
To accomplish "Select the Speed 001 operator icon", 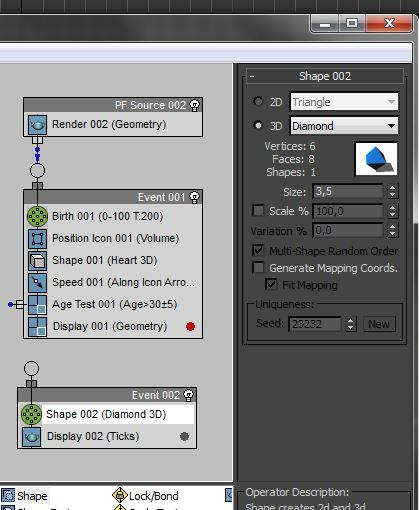I will pyautogui.click(x=37, y=282).
